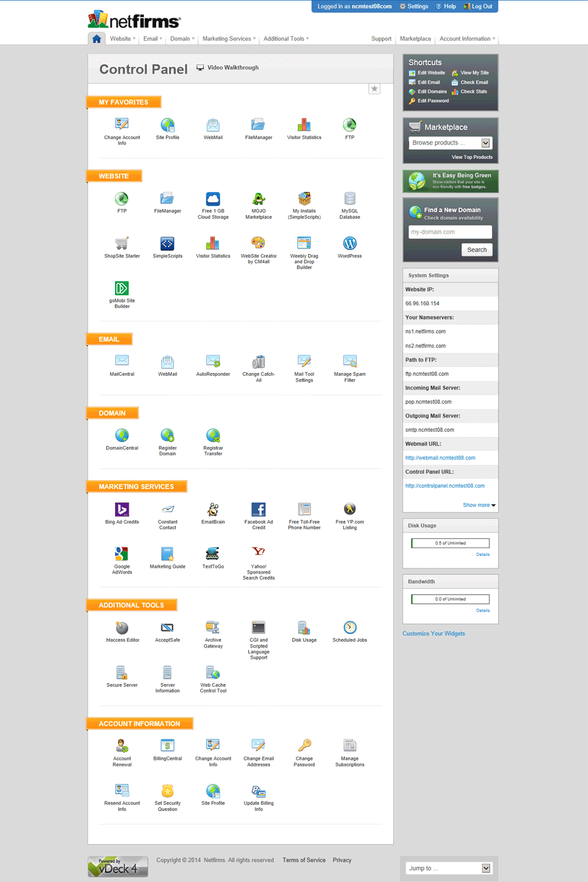This screenshot has width=588, height=882.
Task: Open controlpanel.ncmtest08.com URL link
Action: [445, 486]
